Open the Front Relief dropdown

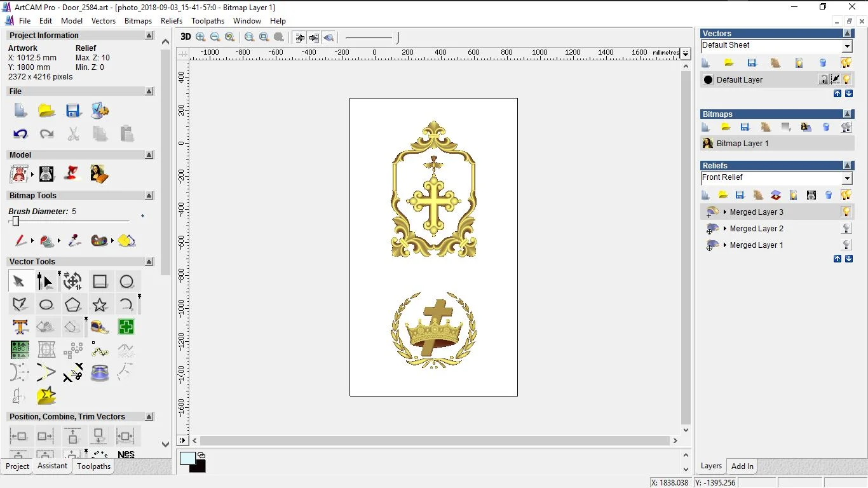pos(847,179)
